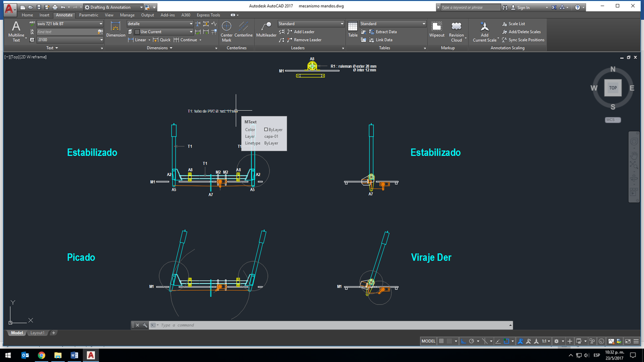Click Remove Leader button
Screen dimensions: 644x362
pyautogui.click(x=303, y=40)
